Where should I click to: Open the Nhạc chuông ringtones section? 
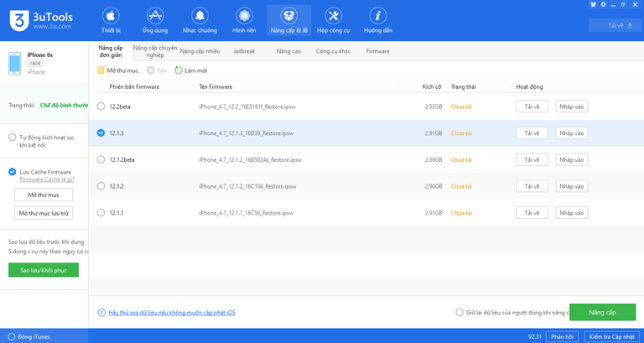pyautogui.click(x=200, y=21)
